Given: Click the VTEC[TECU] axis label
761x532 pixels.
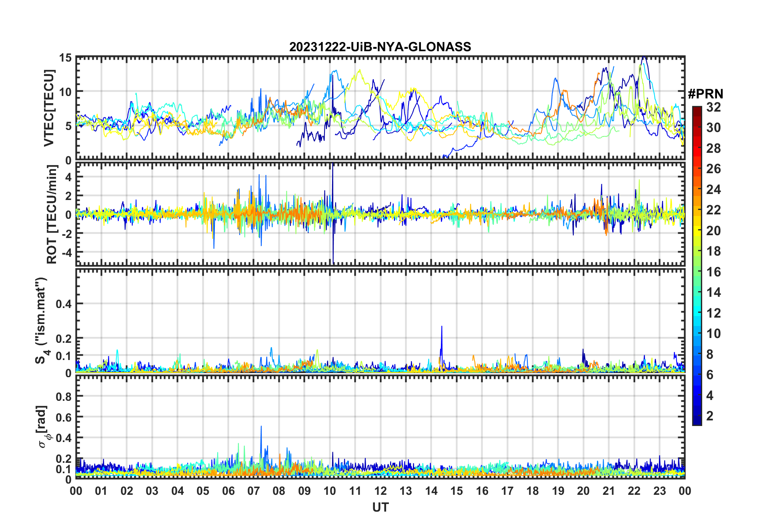Looking at the screenshot, I should 49,108.
